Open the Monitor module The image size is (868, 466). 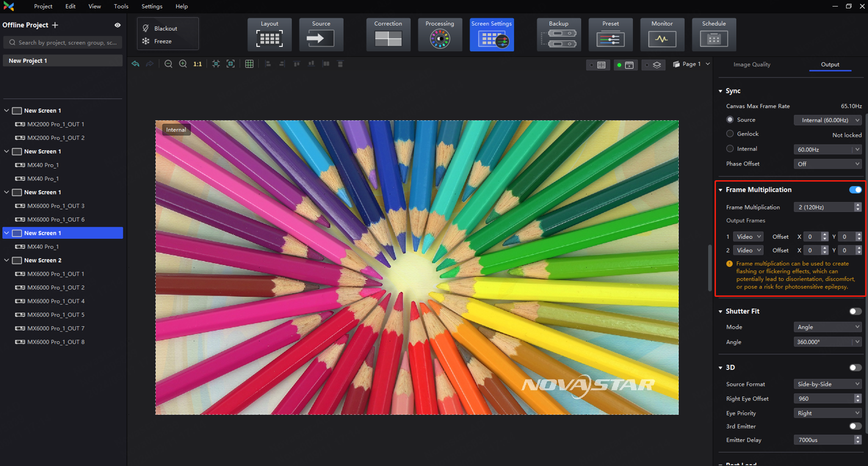662,34
